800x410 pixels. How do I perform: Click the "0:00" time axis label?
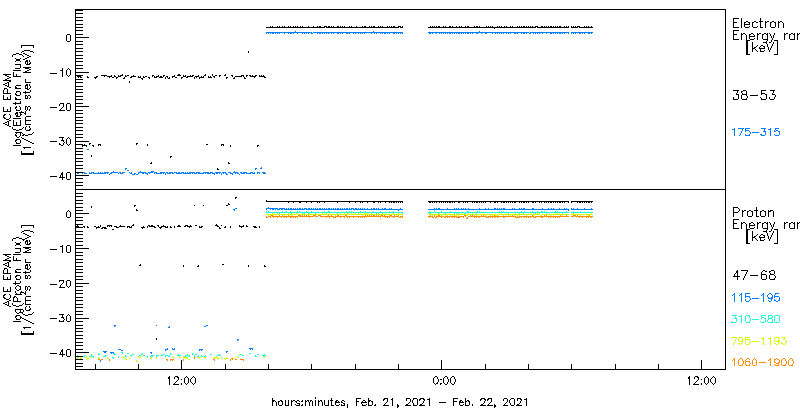click(x=442, y=382)
